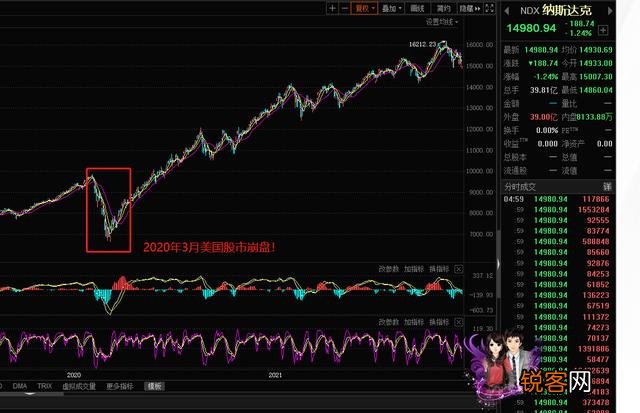Open the 叠加 overlay dropdown
The height and width of the screenshot is (413, 640).
point(391,8)
